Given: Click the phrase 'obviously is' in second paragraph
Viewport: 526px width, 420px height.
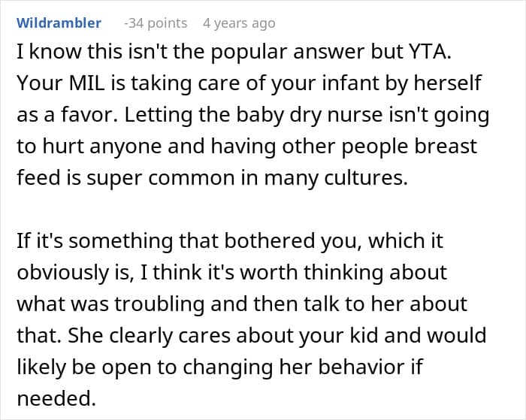Looking at the screenshot, I should click(73, 273).
